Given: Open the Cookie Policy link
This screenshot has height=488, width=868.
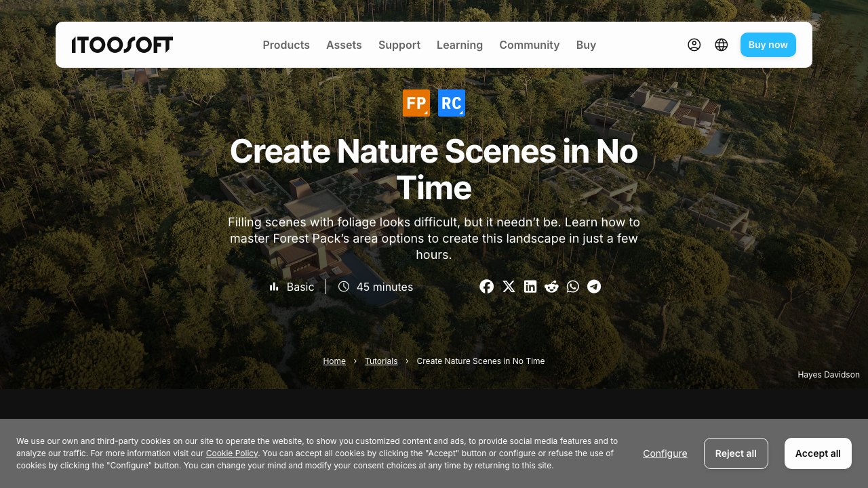Looking at the screenshot, I should (232, 453).
